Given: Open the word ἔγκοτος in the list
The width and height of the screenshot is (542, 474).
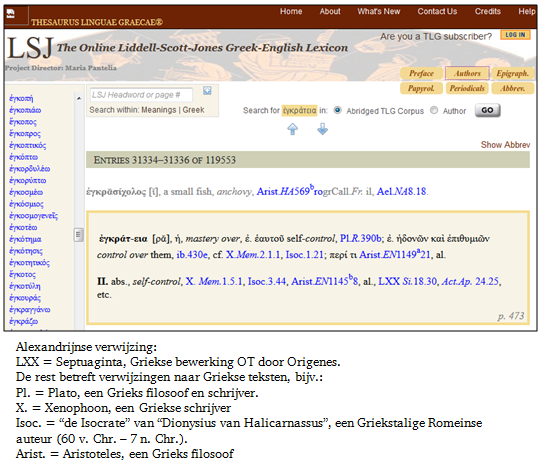Looking at the screenshot, I should tap(22, 275).
